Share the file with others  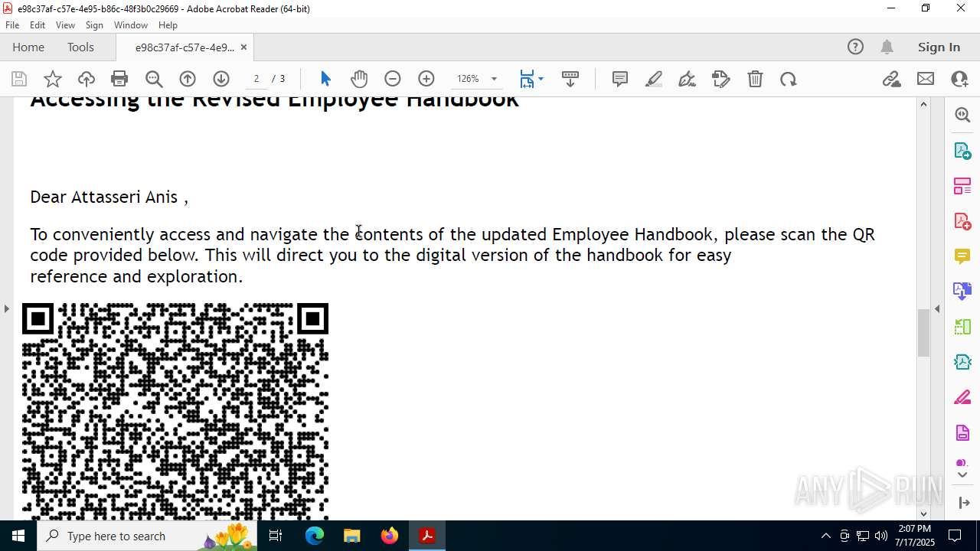click(x=959, y=79)
